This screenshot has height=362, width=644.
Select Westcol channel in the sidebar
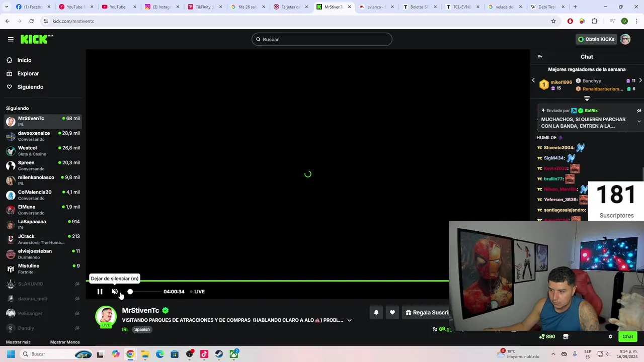pyautogui.click(x=43, y=151)
